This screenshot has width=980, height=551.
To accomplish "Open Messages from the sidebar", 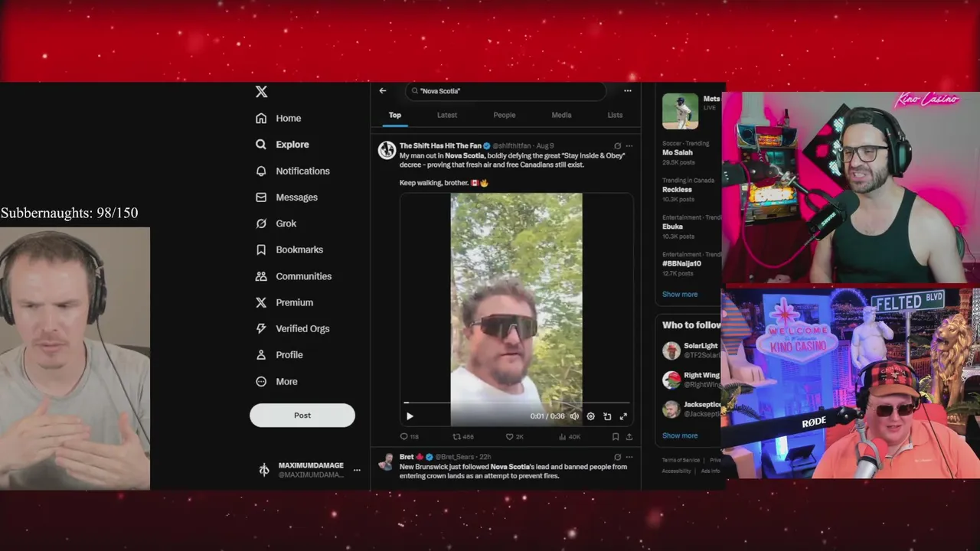I will point(286,197).
